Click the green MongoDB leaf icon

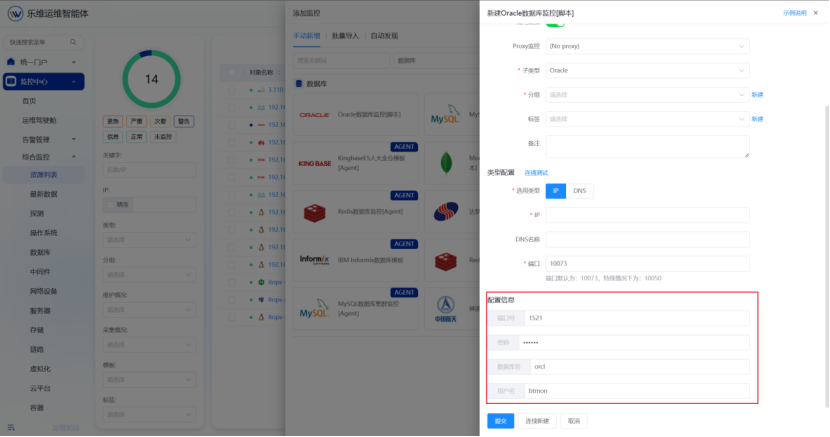click(446, 163)
